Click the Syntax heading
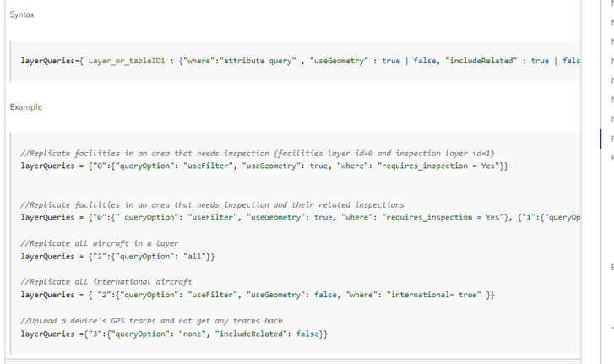Image resolution: width=614 pixels, height=364 pixels. [22, 15]
